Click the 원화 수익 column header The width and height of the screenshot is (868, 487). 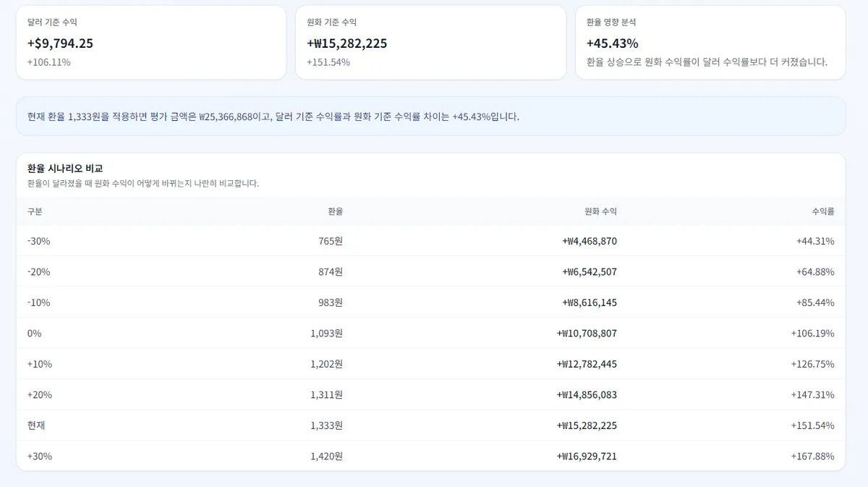(600, 211)
